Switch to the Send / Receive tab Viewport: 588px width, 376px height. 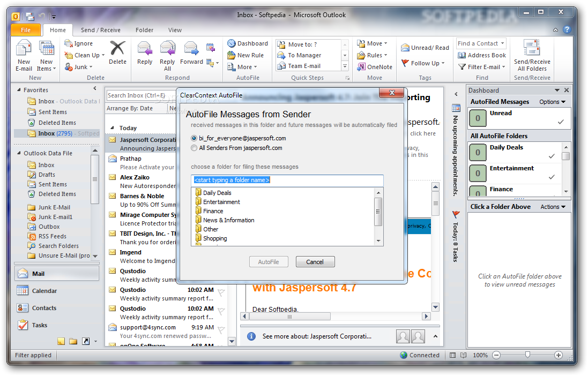pos(100,30)
